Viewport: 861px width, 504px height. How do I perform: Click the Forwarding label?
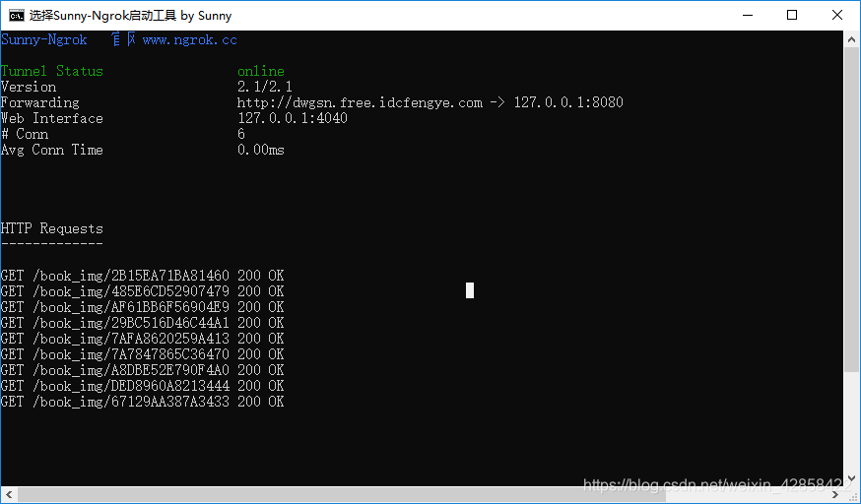tap(40, 103)
